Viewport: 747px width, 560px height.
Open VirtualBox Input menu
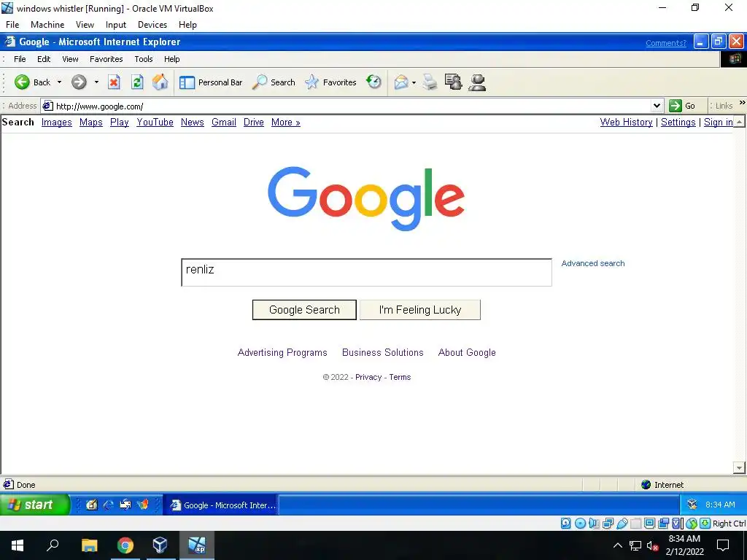click(x=116, y=25)
